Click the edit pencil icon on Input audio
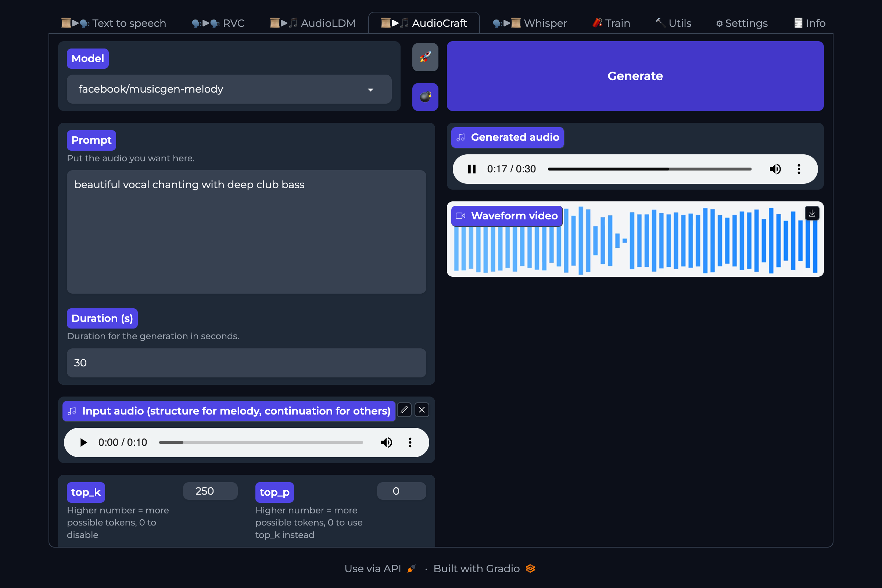Viewport: 882px width, 588px height. tap(404, 409)
